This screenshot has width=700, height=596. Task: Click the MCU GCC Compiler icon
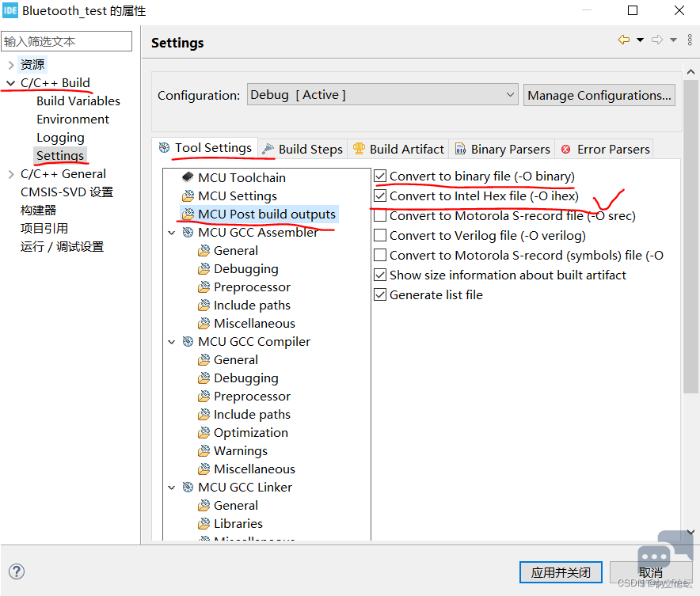[x=188, y=342]
